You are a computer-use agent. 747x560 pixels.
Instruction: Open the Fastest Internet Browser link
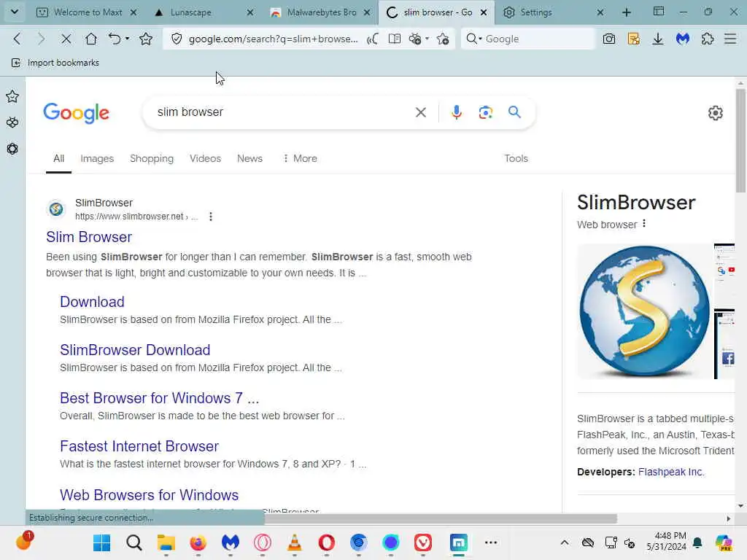pos(139,446)
